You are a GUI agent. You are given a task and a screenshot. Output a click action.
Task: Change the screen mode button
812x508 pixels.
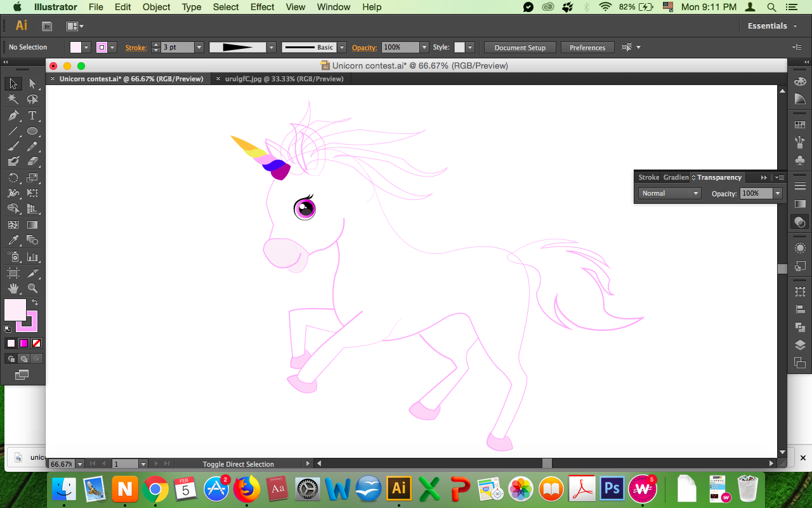(22, 375)
